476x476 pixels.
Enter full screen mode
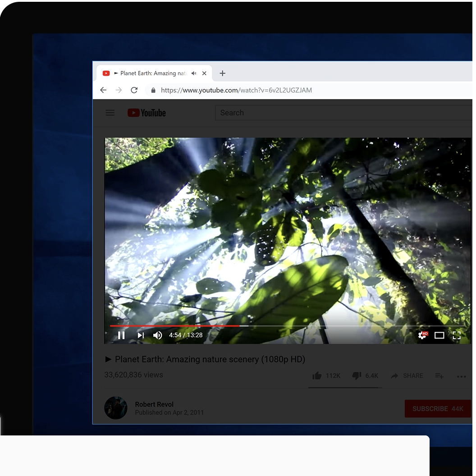click(457, 335)
